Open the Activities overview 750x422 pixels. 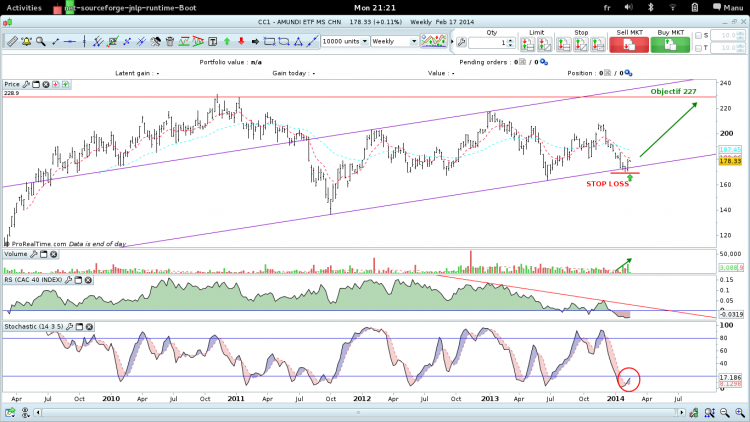click(x=24, y=8)
